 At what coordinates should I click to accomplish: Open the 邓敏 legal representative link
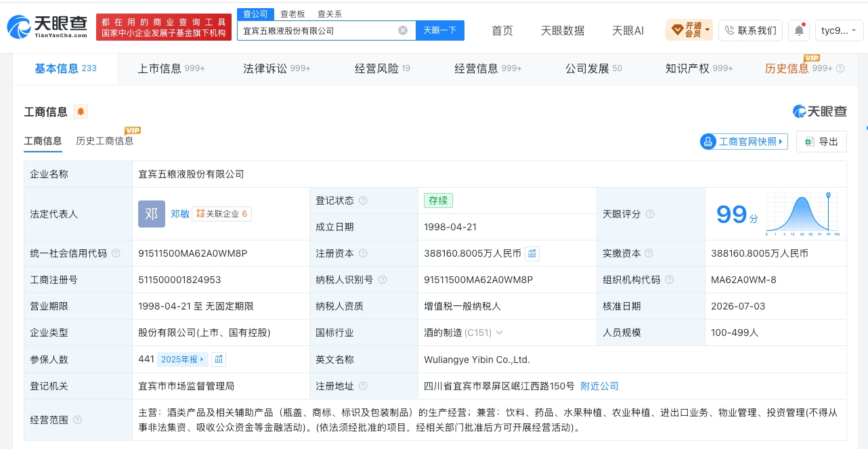coord(180,214)
